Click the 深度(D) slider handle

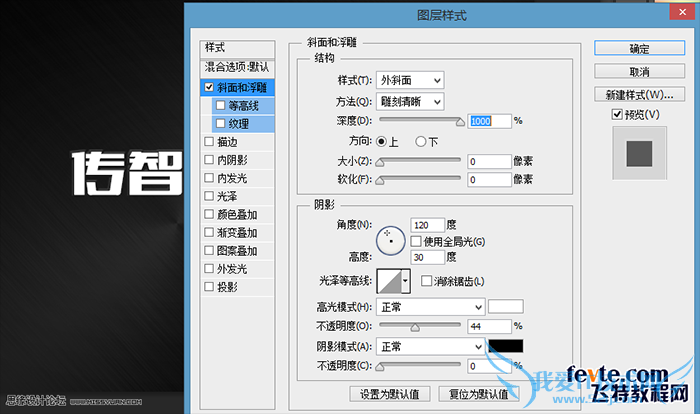coord(460,121)
